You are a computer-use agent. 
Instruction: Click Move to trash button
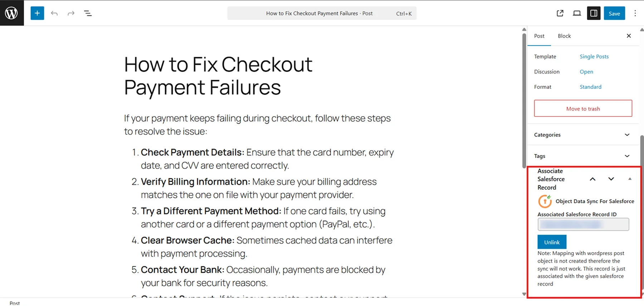[x=583, y=109]
